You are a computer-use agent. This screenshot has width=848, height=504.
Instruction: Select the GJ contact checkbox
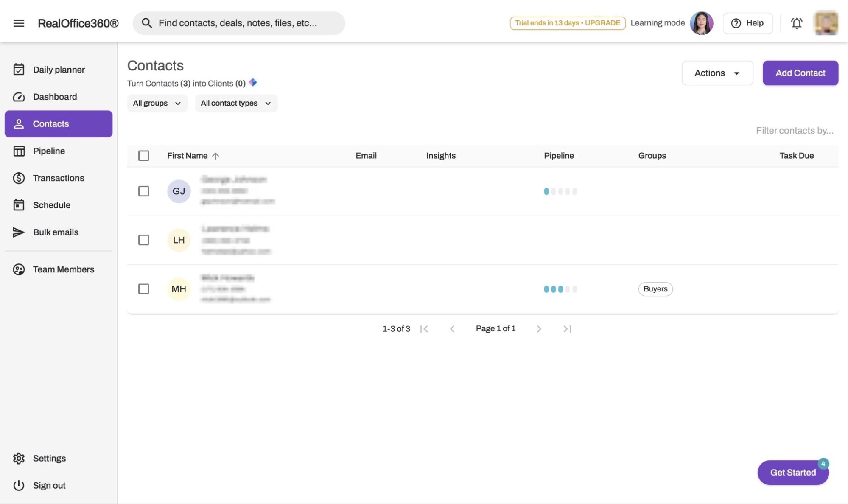(x=143, y=191)
